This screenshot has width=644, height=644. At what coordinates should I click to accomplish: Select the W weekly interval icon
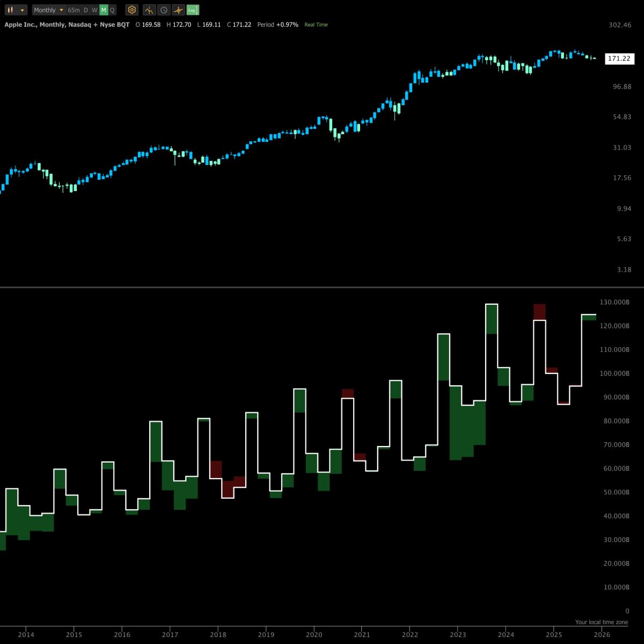94,10
